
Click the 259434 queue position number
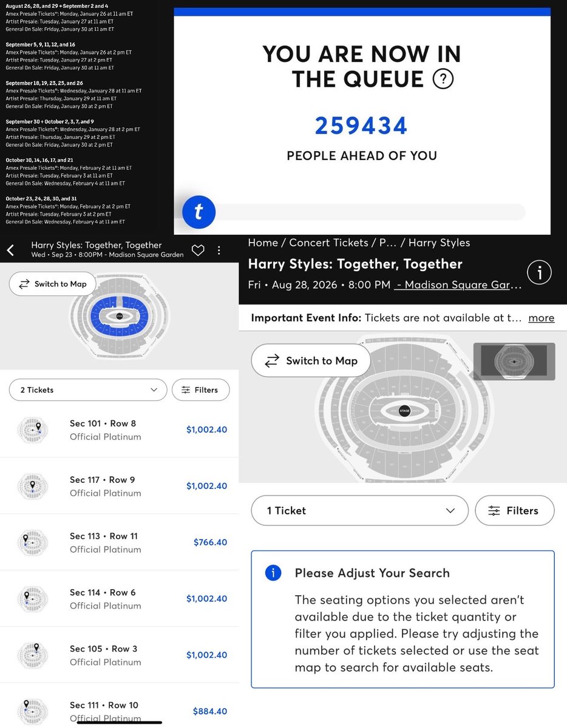(361, 126)
